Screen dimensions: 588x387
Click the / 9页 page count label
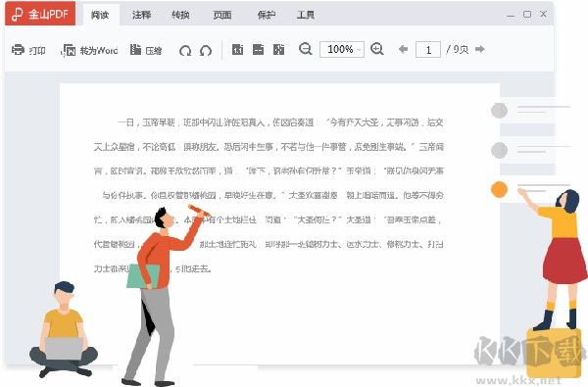pyautogui.click(x=457, y=50)
